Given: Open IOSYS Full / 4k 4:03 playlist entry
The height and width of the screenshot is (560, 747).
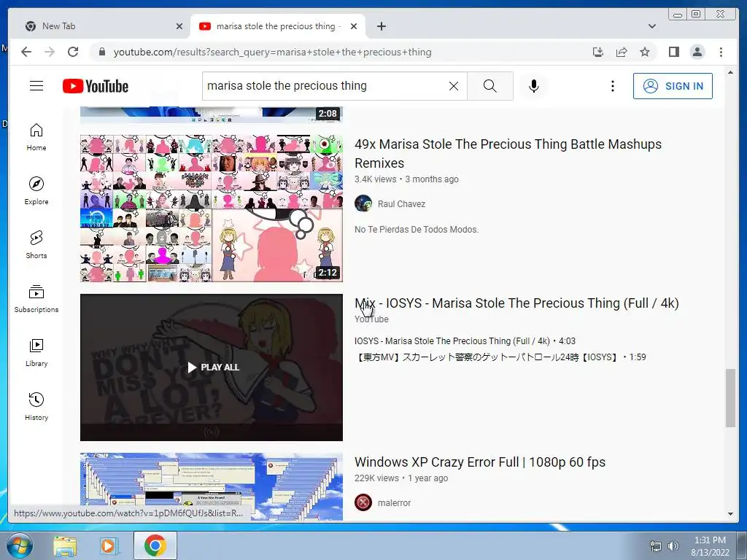Looking at the screenshot, I should 465,341.
